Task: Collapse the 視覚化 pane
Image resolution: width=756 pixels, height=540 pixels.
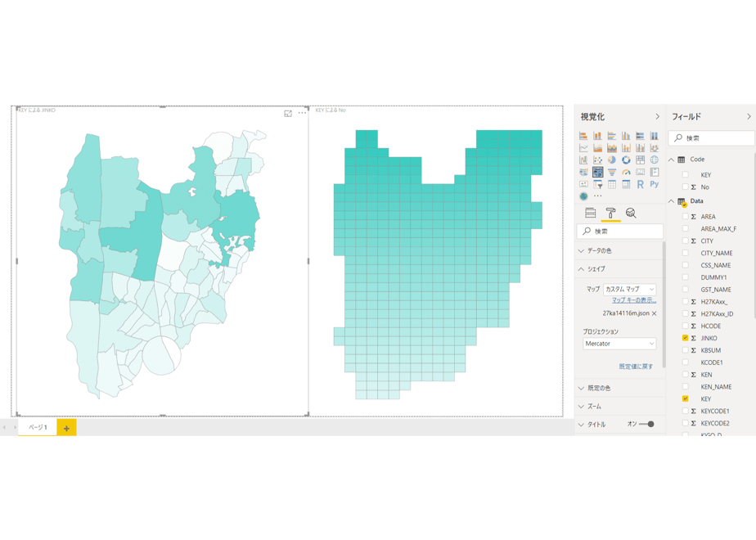Action: [657, 117]
